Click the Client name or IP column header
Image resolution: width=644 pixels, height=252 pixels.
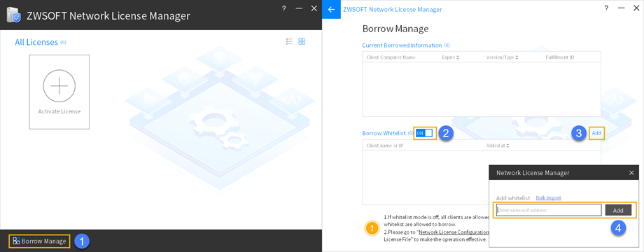[x=385, y=146]
